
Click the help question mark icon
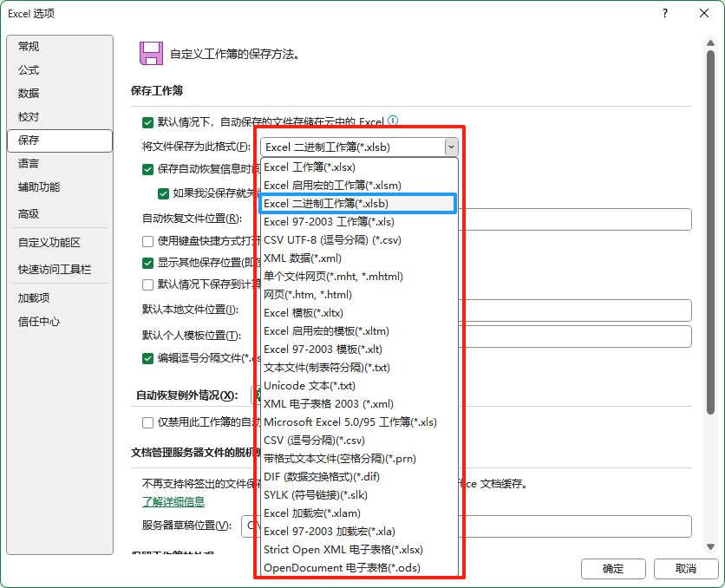click(665, 13)
